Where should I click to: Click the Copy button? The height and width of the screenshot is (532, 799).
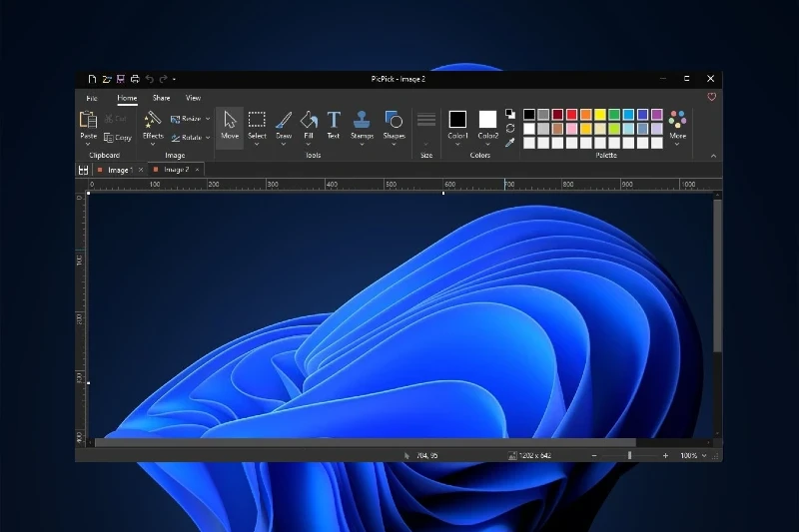click(x=118, y=138)
